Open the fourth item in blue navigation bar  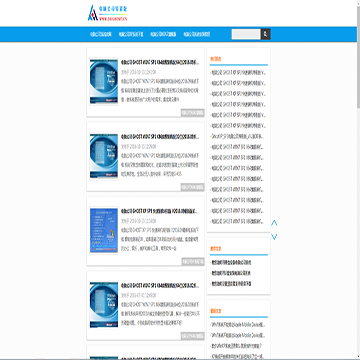(197, 34)
